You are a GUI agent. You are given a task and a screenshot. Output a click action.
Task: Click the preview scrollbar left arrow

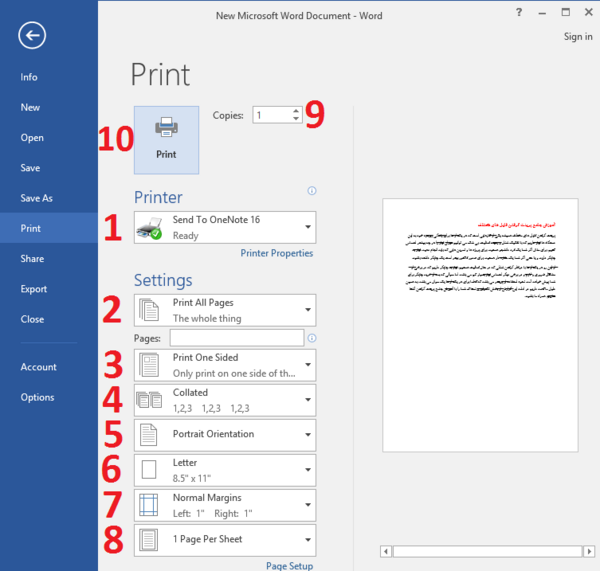386,551
